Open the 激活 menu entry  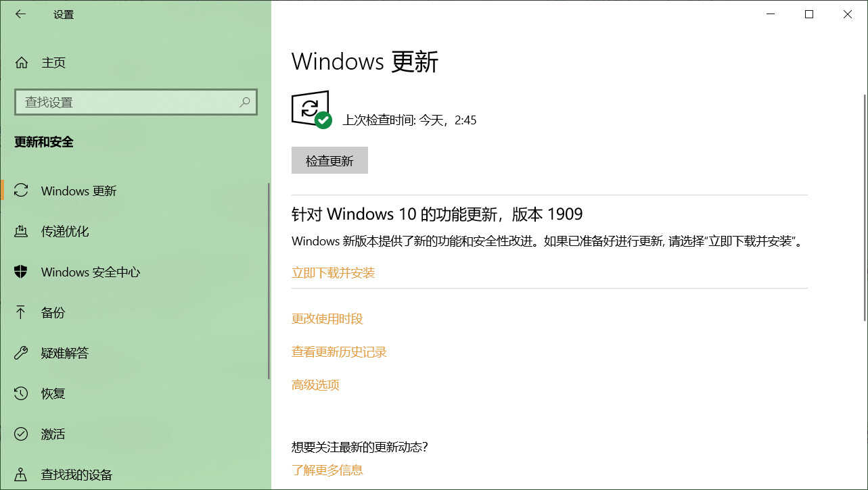click(134, 434)
